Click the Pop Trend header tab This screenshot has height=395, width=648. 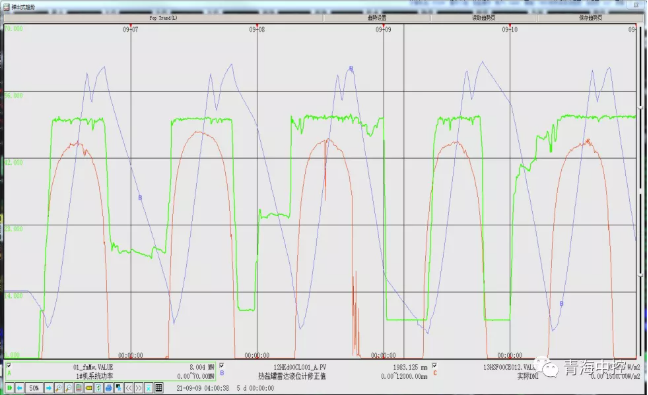(164, 18)
